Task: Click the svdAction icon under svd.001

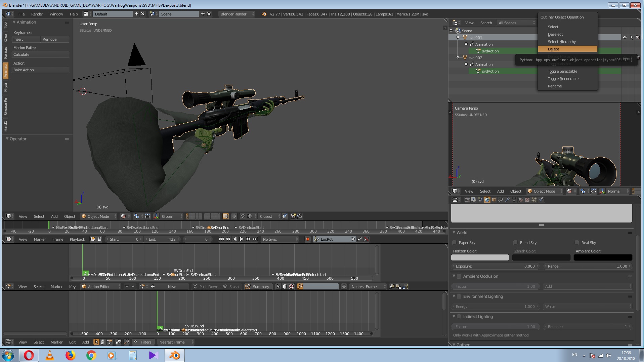Action: [478, 51]
